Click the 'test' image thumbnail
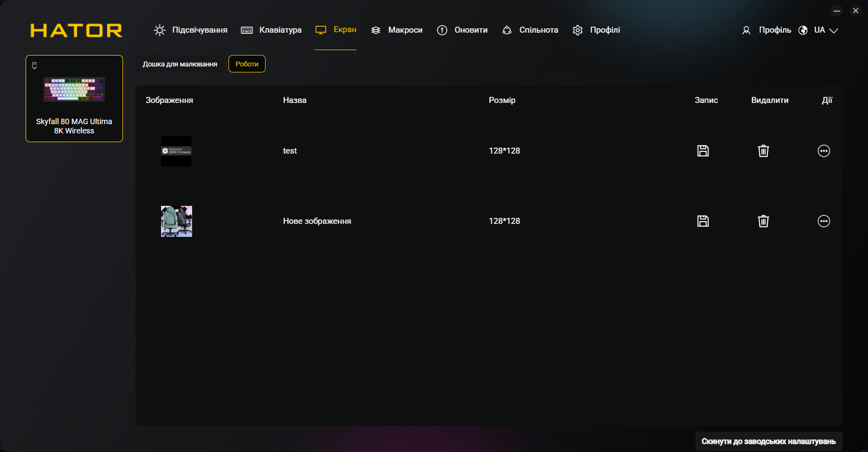The height and width of the screenshot is (452, 868). pyautogui.click(x=176, y=151)
